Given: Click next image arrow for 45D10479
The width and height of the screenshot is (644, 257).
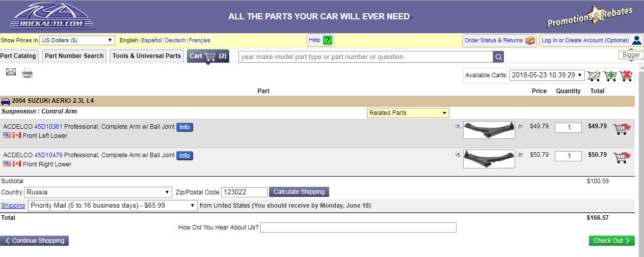Looking at the screenshot, I should point(520,154).
